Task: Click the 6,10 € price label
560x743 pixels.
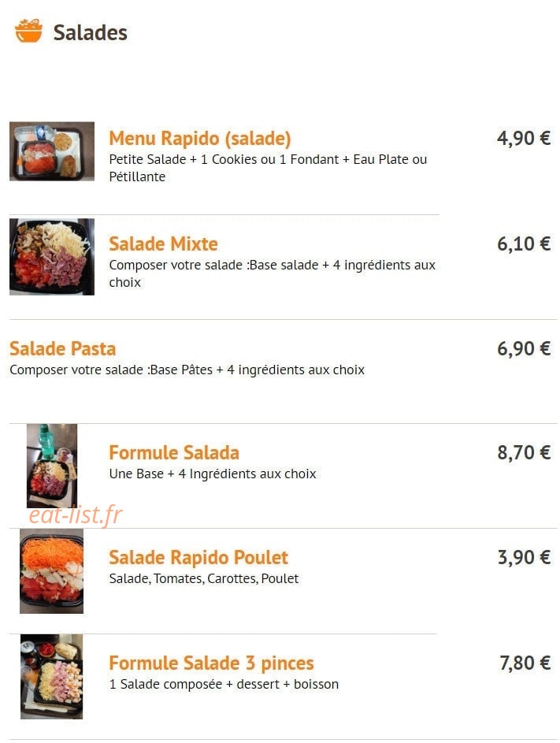Action: [524, 243]
